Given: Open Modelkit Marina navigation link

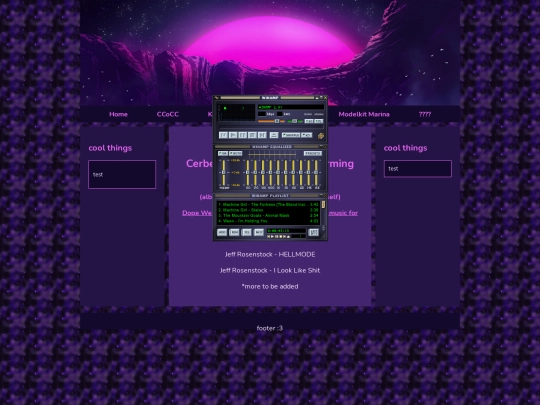Looking at the screenshot, I should click(364, 114).
